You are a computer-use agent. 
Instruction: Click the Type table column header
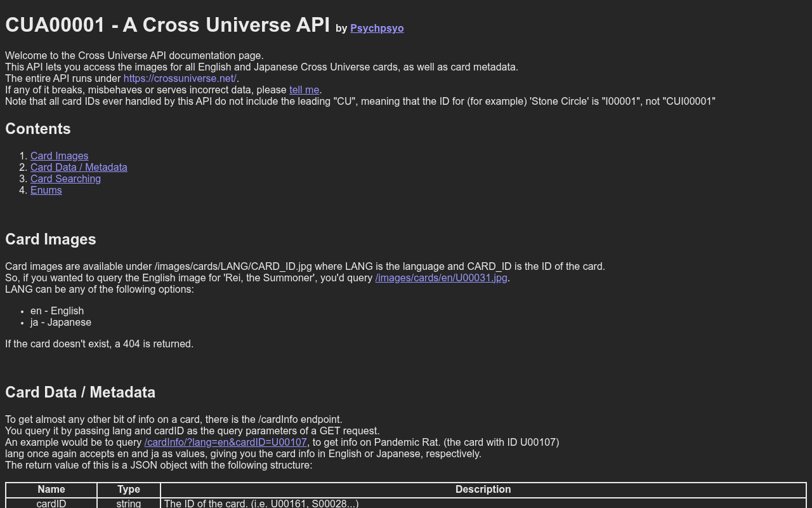click(x=129, y=490)
